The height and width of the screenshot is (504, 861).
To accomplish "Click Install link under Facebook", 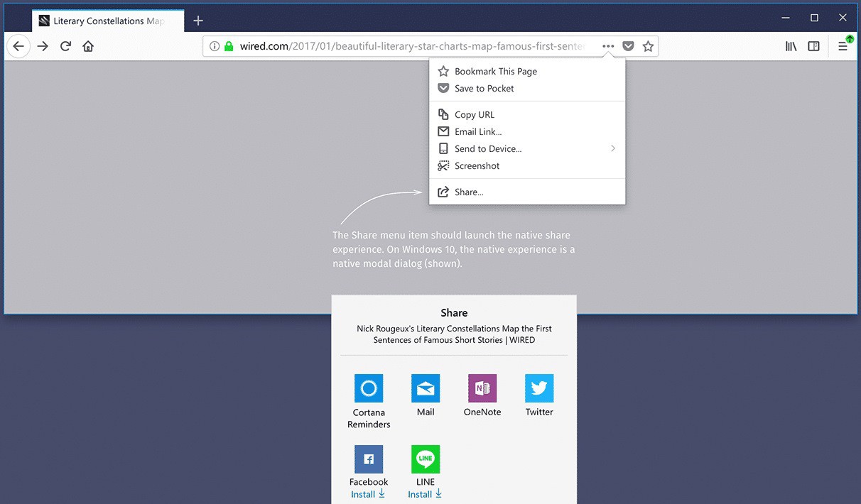I will point(368,494).
